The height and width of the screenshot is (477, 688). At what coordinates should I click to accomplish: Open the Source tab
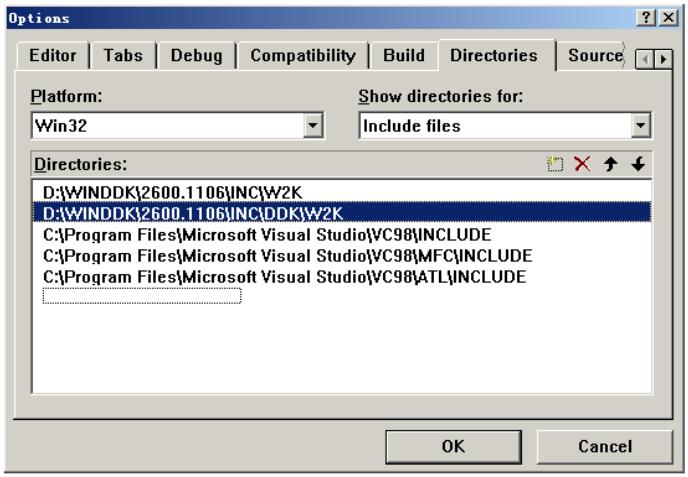[x=595, y=56]
